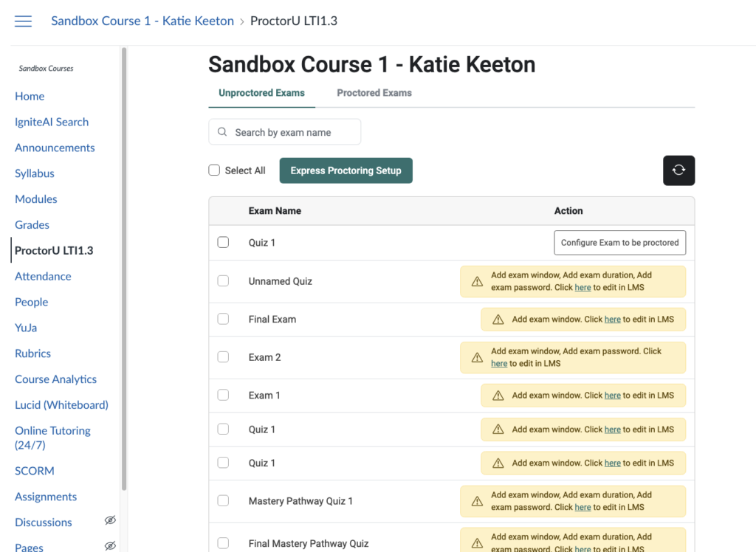Viewport: 756px width, 552px height.
Task: Click 'here' link in Exam 2 row
Action: click(x=499, y=364)
